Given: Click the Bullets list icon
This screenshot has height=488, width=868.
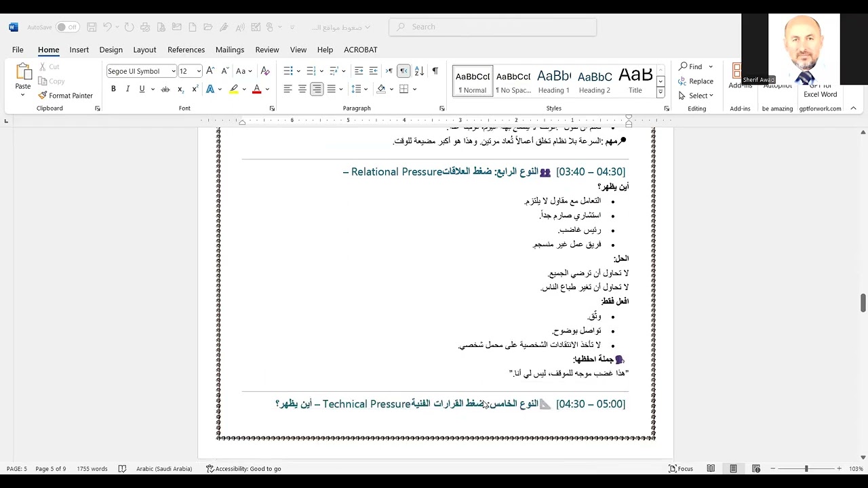Looking at the screenshot, I should click(288, 71).
